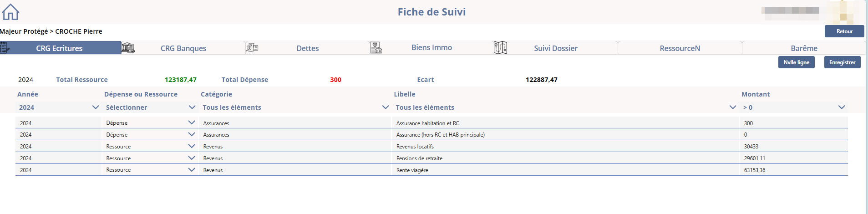The image size is (868, 214).
Task: Click the amount field showing 29601,11
Action: pyautogui.click(x=793, y=158)
